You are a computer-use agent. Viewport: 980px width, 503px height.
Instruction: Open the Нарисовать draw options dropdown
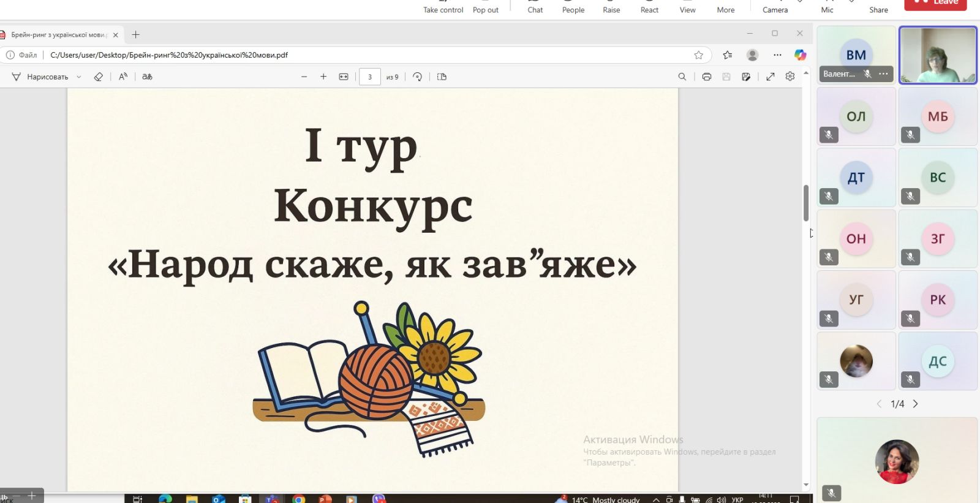pos(79,77)
